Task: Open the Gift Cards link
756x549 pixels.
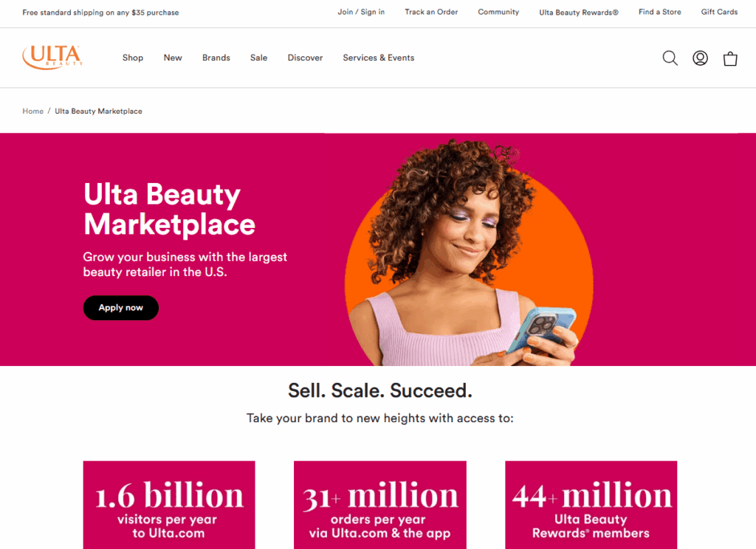Action: point(719,12)
